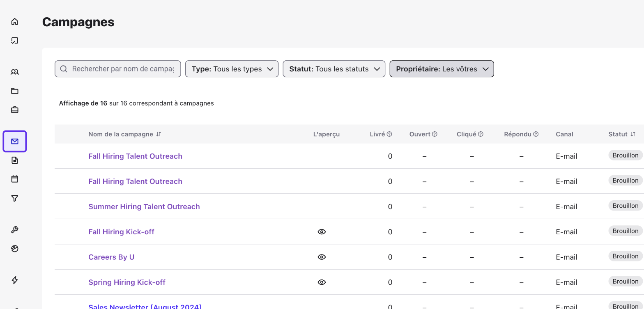Image resolution: width=644 pixels, height=309 pixels.
Task: Open the calendar icon in sidebar
Action: tap(15, 179)
